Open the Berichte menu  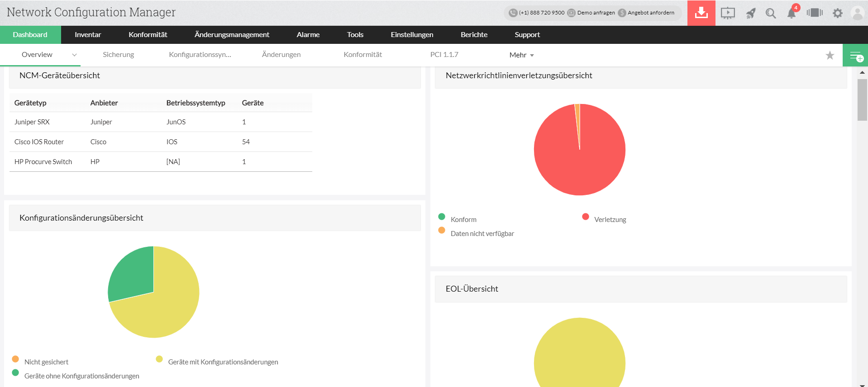click(x=474, y=35)
